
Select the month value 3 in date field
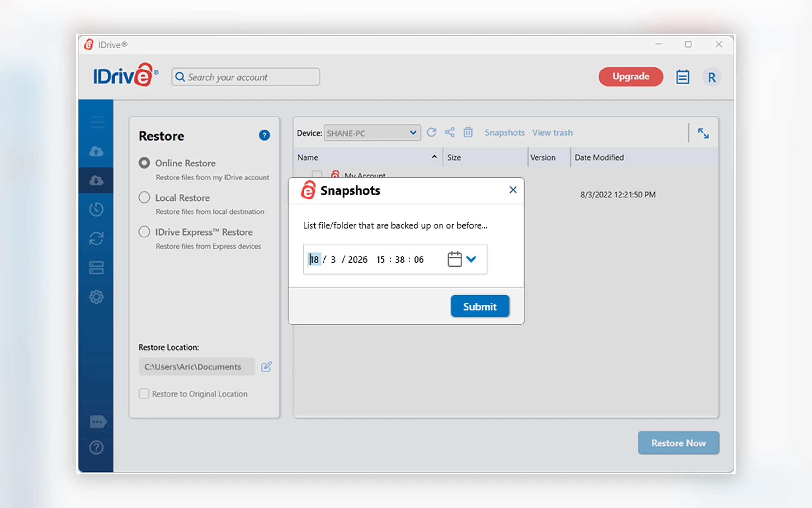[x=333, y=259]
